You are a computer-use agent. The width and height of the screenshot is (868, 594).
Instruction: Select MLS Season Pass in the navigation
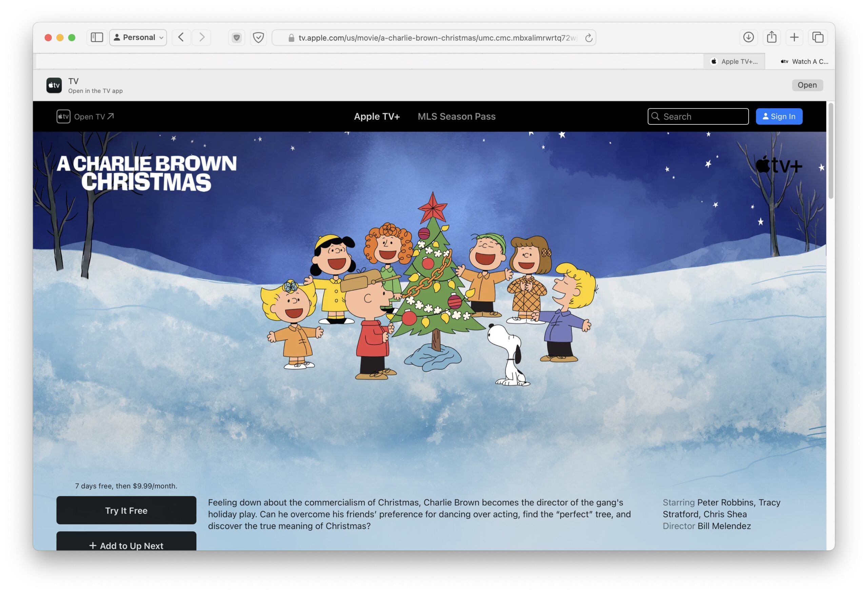click(456, 116)
